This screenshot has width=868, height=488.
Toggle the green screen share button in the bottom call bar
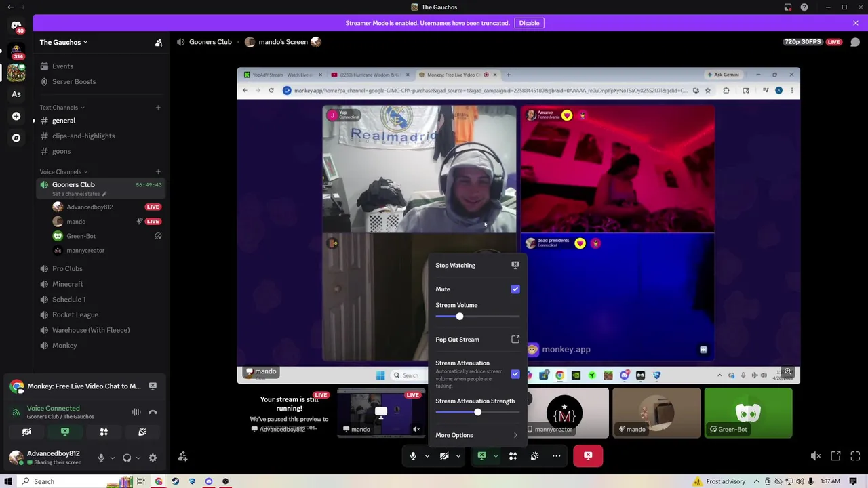click(481, 456)
